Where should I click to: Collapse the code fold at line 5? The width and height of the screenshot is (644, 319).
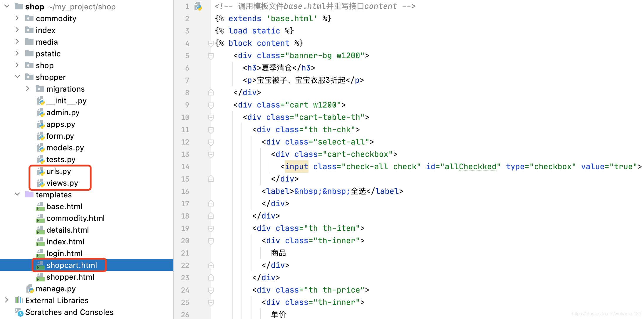[x=211, y=56]
